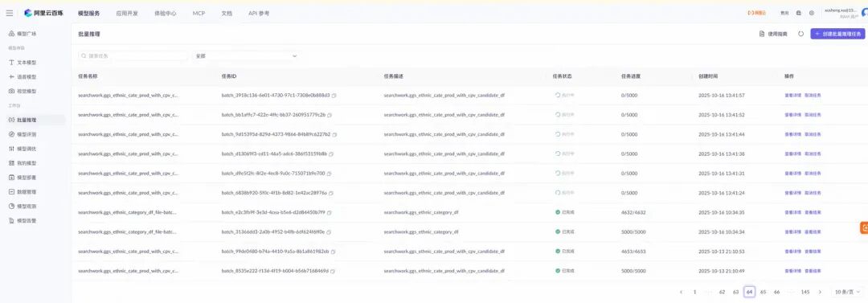Viewport: 868px width, 303px height.
Task: Click the 任务状态 column header
Action: tap(562, 76)
